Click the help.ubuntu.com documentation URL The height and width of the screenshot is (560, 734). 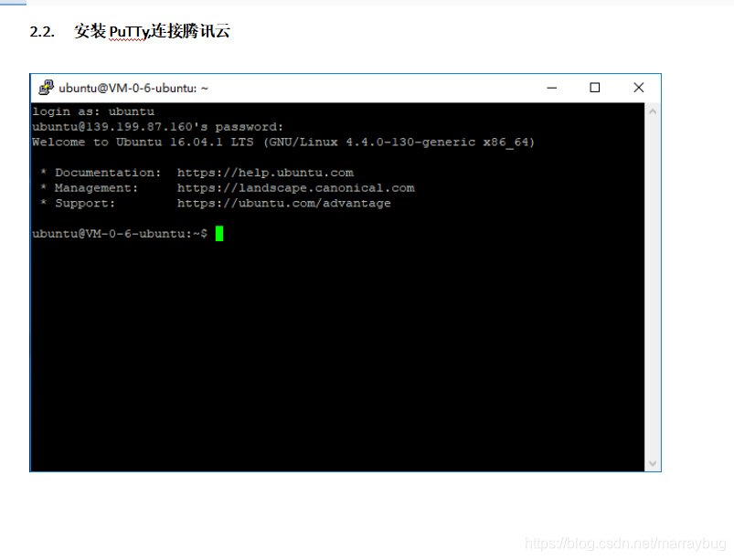tap(265, 173)
